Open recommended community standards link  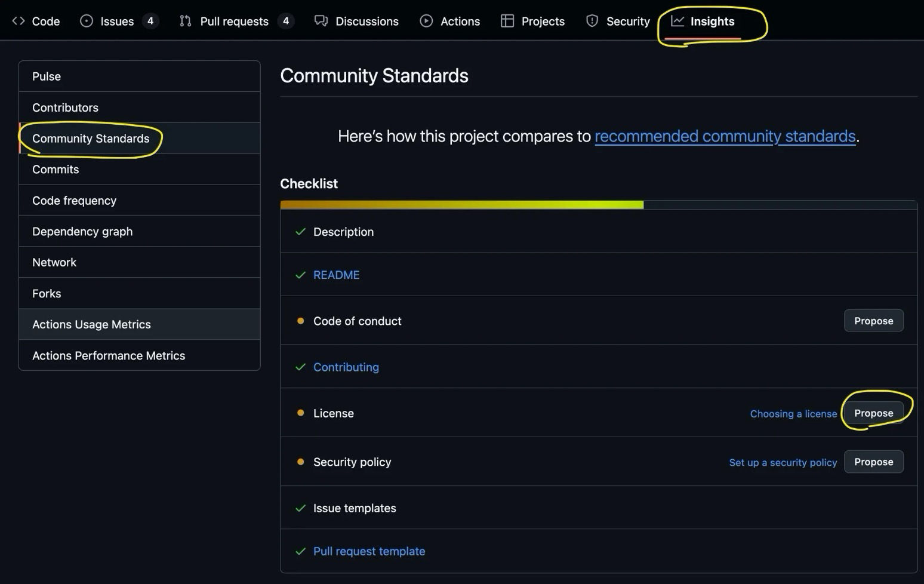(725, 136)
